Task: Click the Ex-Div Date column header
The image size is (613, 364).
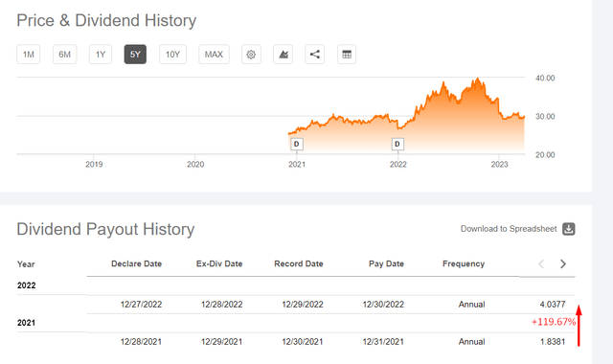Action: click(219, 264)
